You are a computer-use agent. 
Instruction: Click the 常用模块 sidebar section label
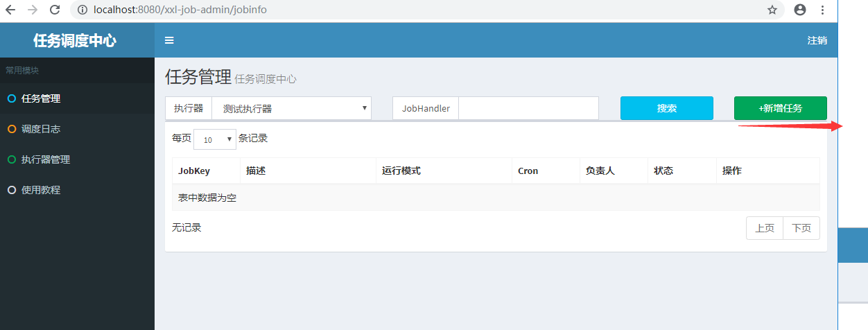[x=22, y=71]
